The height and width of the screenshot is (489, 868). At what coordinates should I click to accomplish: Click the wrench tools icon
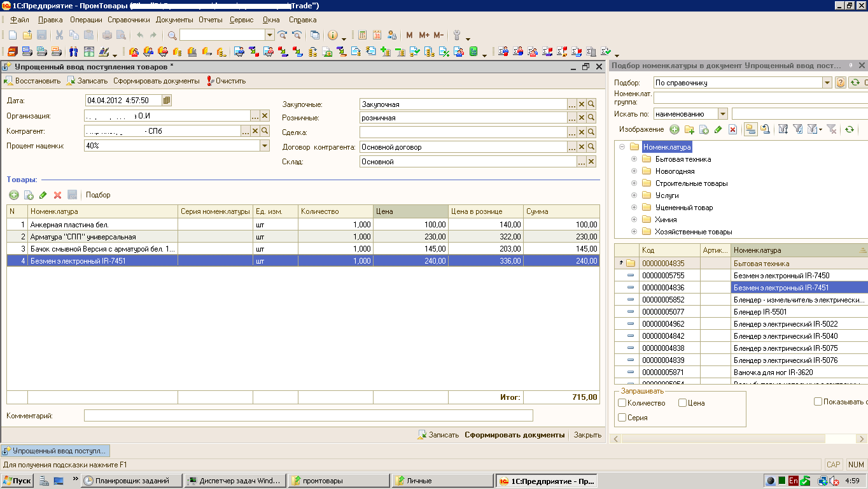click(457, 35)
